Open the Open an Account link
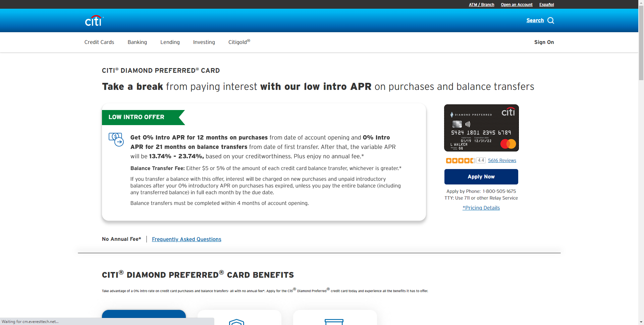 (517, 5)
